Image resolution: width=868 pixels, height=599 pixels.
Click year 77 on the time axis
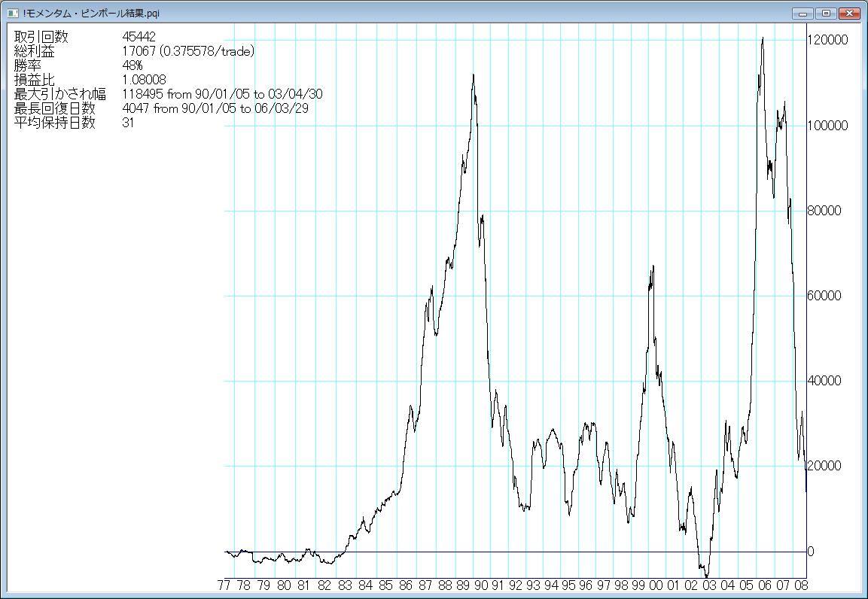click(224, 585)
